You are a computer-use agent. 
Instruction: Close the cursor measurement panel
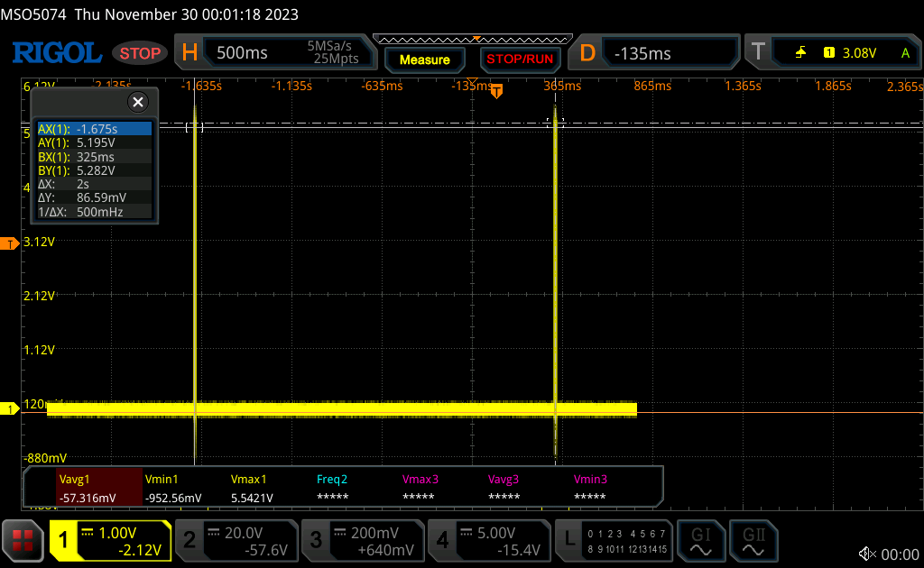pos(137,102)
